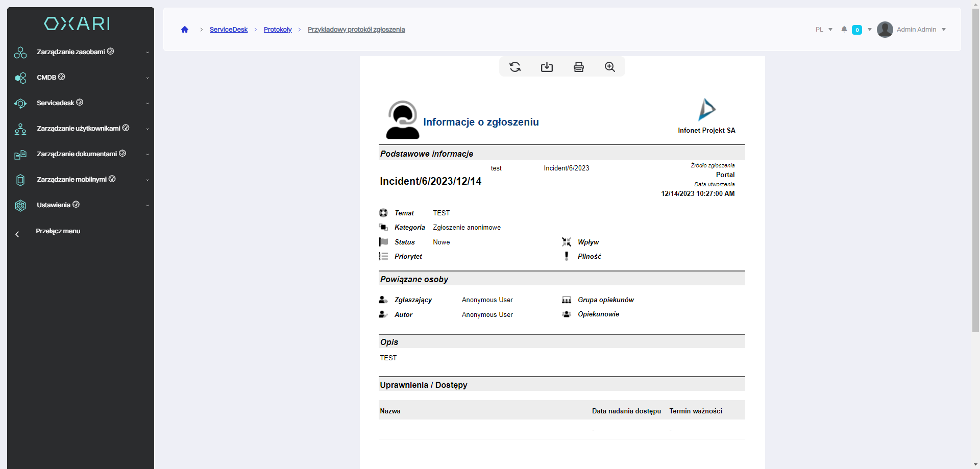This screenshot has height=469, width=980.
Task: Open the PL language dropdown
Action: click(x=824, y=30)
